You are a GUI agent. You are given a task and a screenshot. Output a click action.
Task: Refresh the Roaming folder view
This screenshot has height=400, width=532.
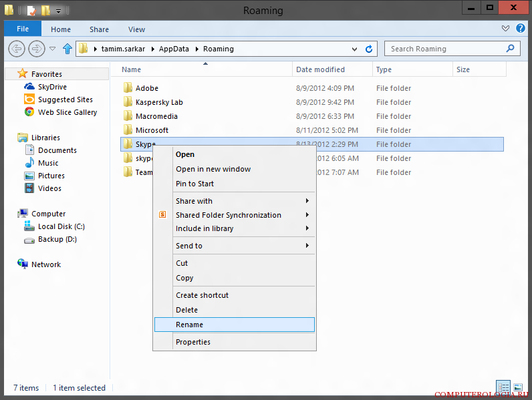[x=369, y=49]
